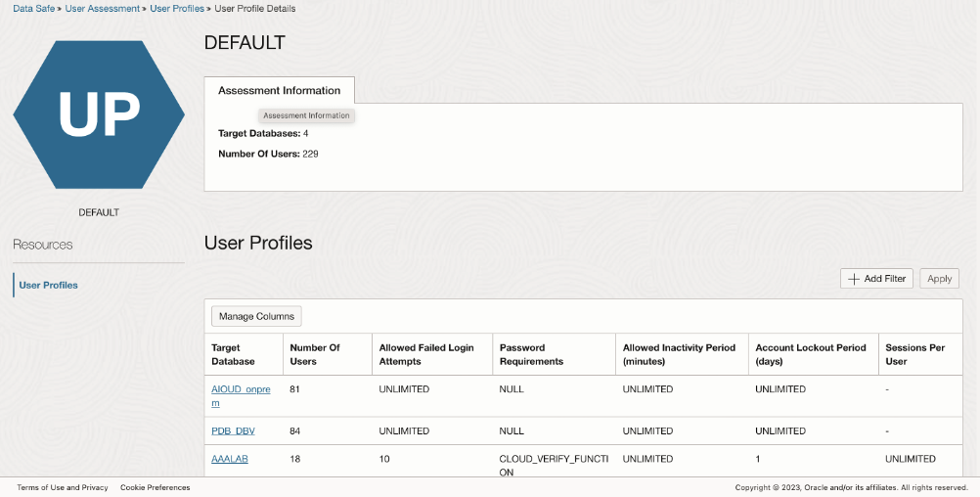Click the Add Filter button

877,279
